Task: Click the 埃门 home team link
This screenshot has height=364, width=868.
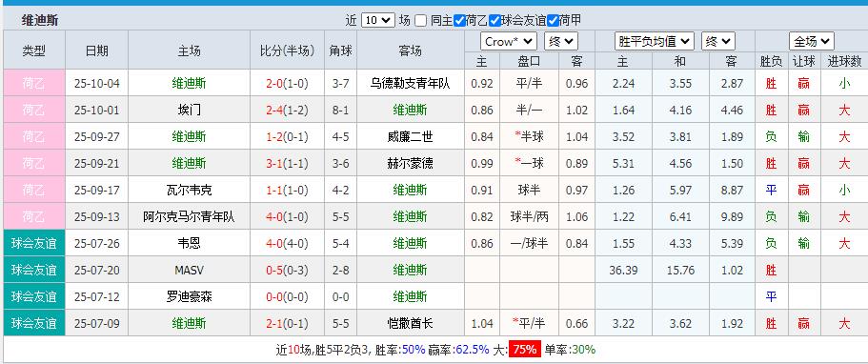Action: pyautogui.click(x=189, y=111)
